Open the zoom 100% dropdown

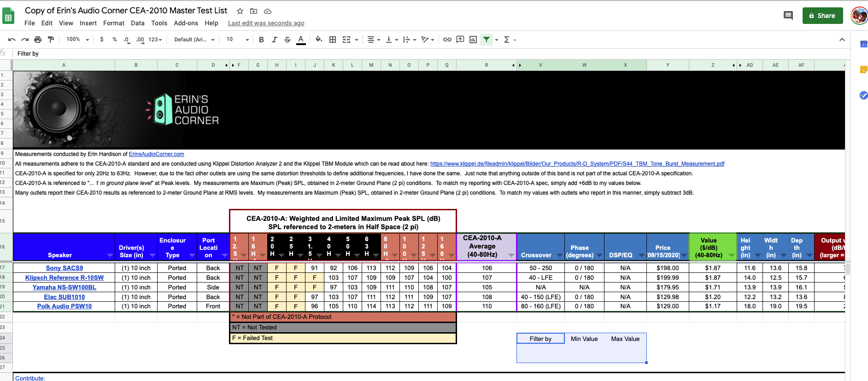pyautogui.click(x=77, y=40)
